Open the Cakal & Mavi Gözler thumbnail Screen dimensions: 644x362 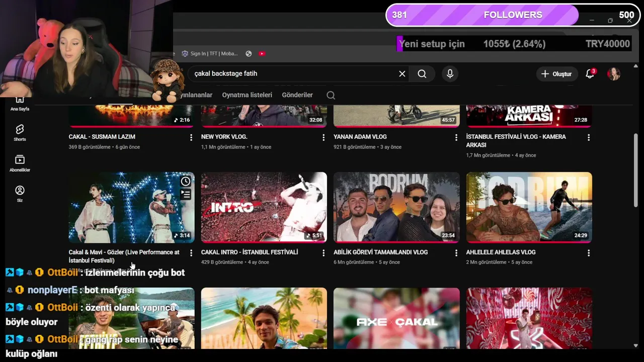[131, 208]
